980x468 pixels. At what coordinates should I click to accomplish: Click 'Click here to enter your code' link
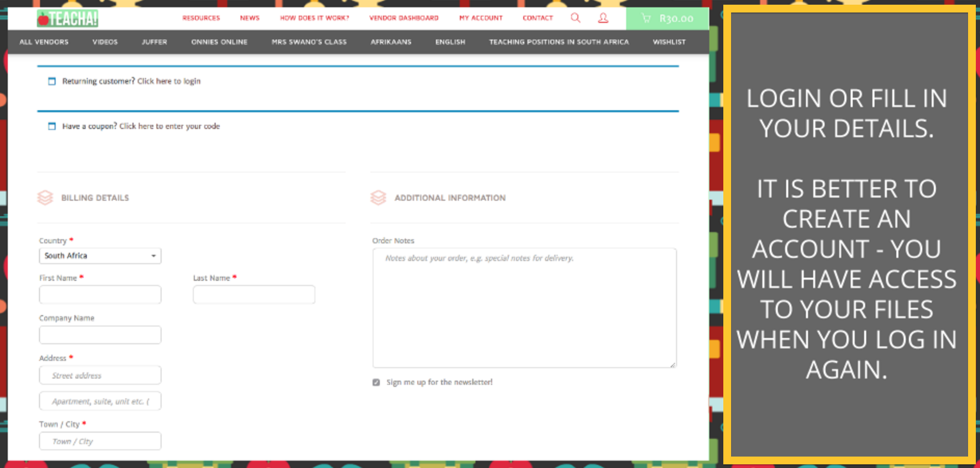(x=169, y=126)
